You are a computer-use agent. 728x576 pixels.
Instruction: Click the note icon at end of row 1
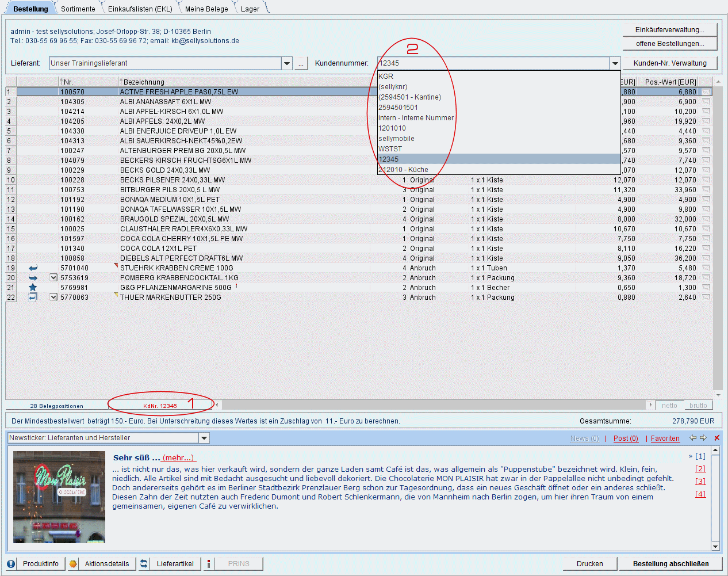(x=706, y=92)
